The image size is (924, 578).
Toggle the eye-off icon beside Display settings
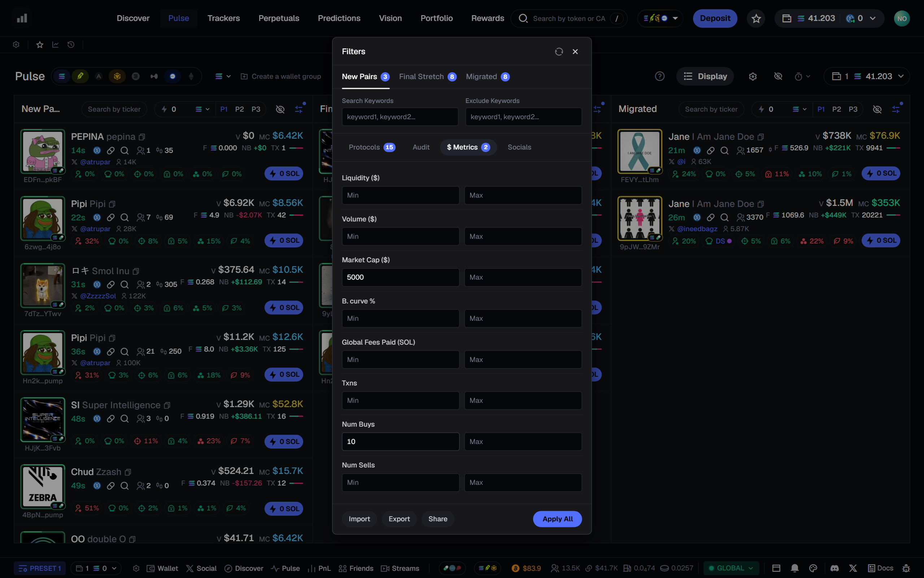pyautogui.click(x=778, y=77)
